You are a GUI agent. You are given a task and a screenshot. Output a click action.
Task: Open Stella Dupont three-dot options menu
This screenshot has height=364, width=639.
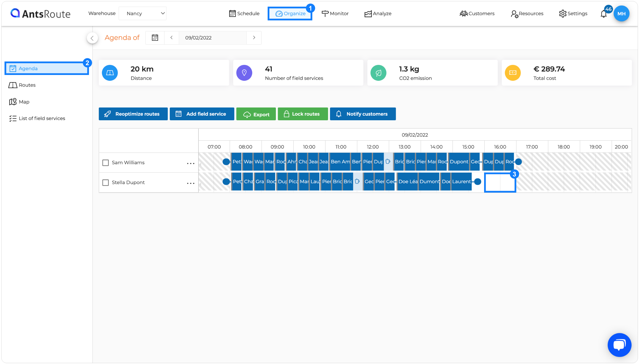(x=191, y=183)
